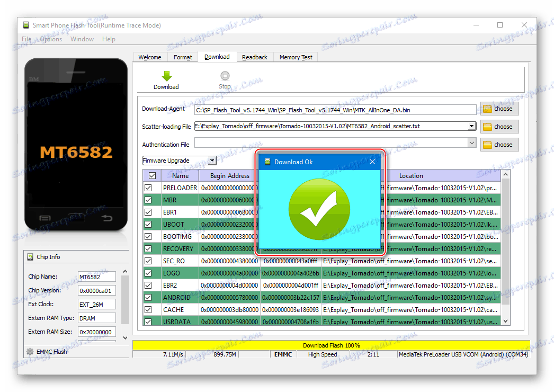Open the Firmware Upgrade mode dropdown
This screenshot has height=392, width=554.
click(212, 161)
